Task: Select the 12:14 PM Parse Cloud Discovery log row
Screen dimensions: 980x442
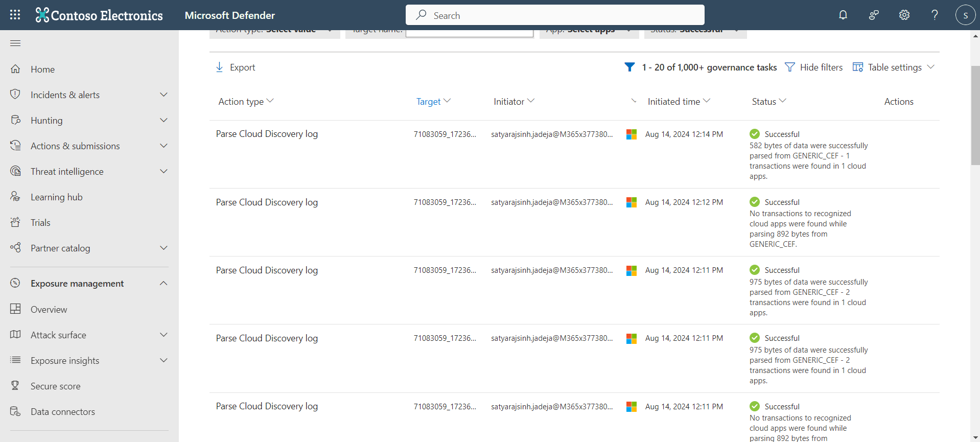Action: [574, 154]
